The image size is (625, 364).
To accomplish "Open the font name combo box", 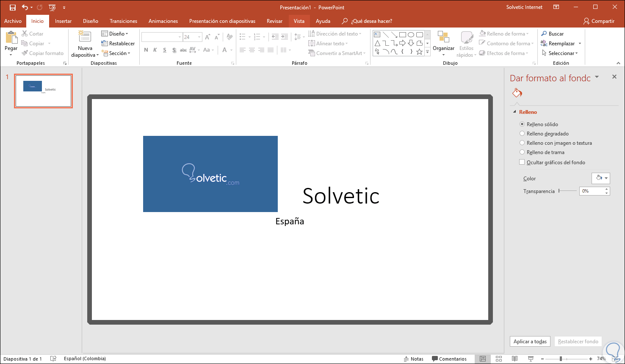I will [x=161, y=37].
